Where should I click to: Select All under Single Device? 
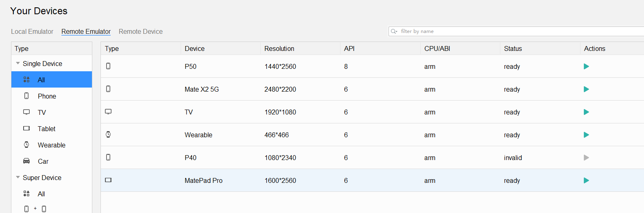coord(52,79)
